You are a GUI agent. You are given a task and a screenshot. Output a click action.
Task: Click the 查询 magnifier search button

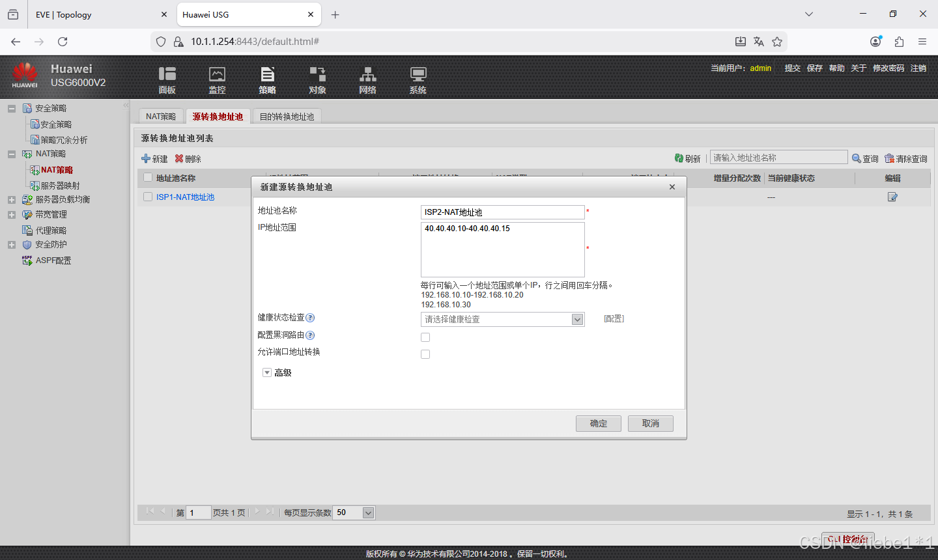(x=865, y=158)
